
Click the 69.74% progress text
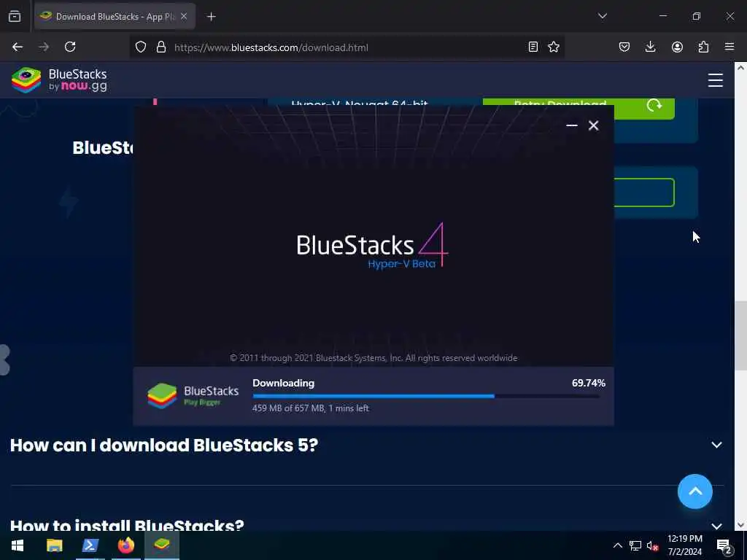tap(589, 383)
